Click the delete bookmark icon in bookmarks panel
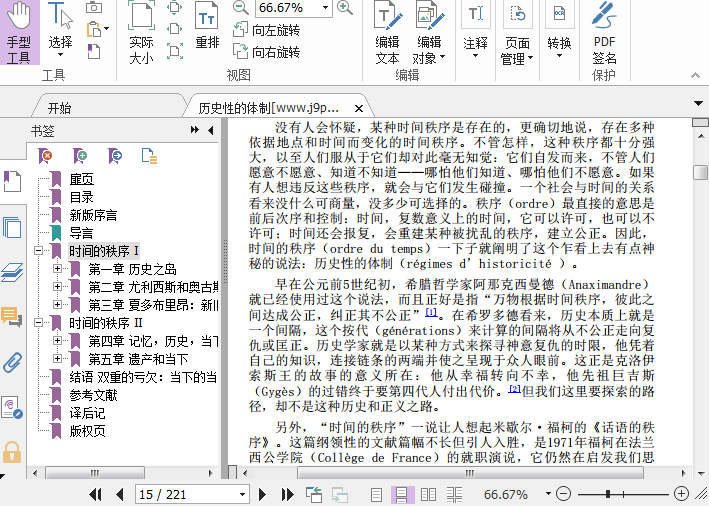The image size is (709, 506). tap(45, 155)
